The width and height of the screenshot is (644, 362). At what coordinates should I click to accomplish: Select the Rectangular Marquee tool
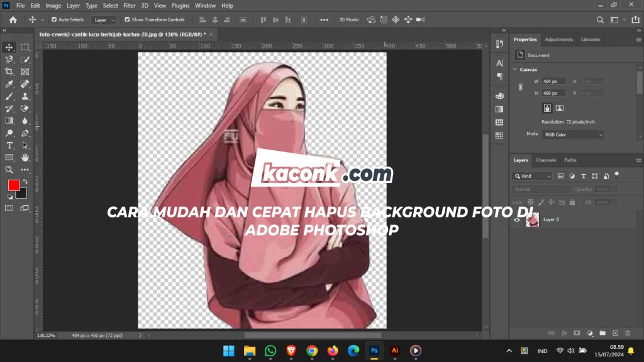[x=25, y=47]
